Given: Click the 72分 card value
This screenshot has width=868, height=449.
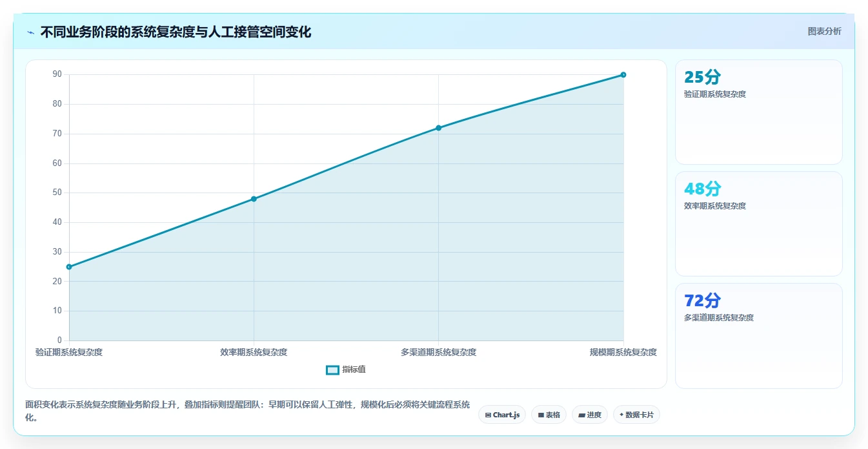Looking at the screenshot, I should 703,301.
